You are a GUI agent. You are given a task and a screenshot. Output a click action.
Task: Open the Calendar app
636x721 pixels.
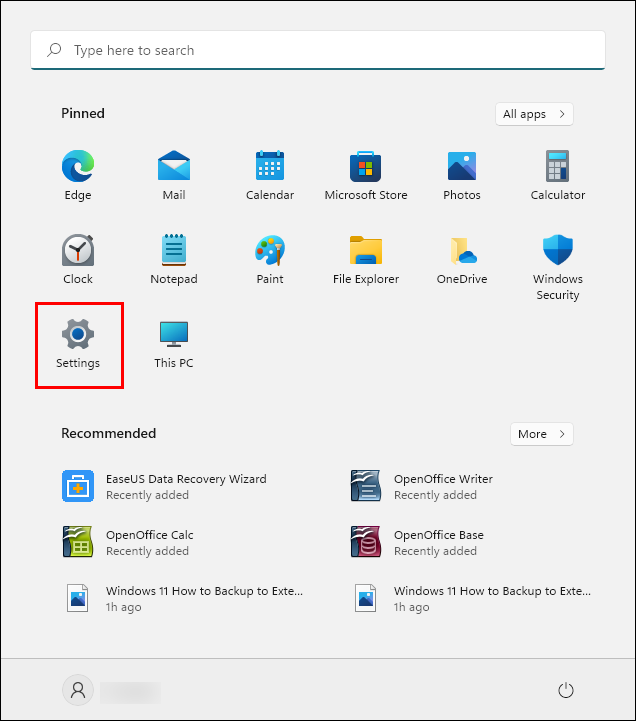[x=270, y=166]
